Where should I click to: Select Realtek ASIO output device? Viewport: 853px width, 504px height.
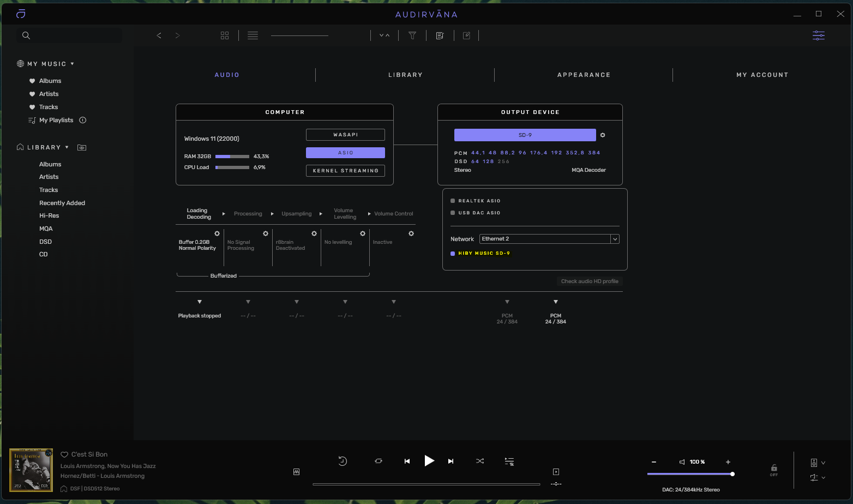coord(475,201)
